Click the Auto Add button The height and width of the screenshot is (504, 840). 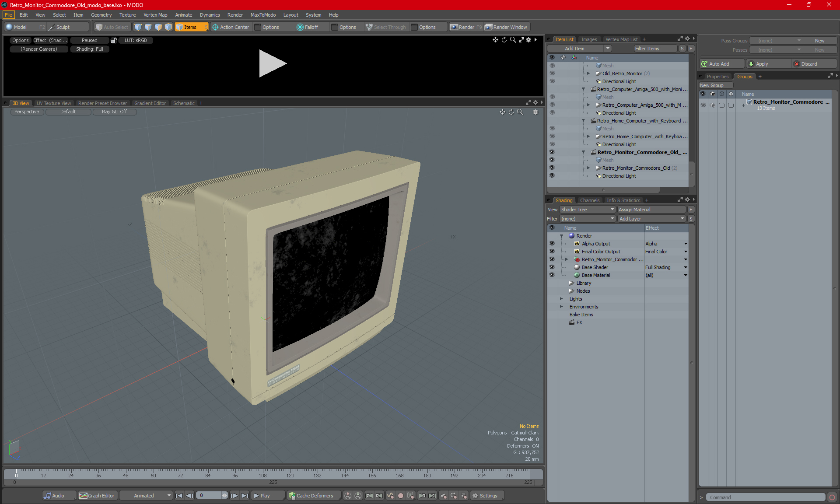pos(721,64)
